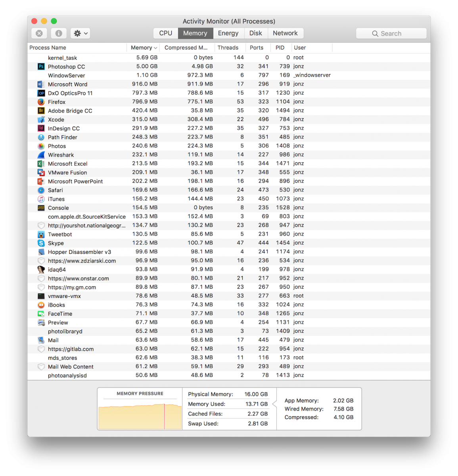
Task: Select the Xcode process icon
Action: (41, 119)
